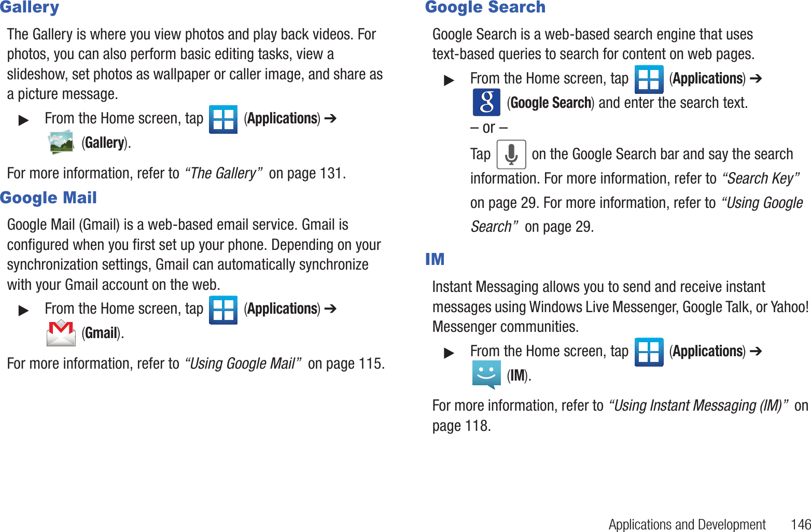Click the page number '146'
811x532 pixels.
click(x=801, y=525)
